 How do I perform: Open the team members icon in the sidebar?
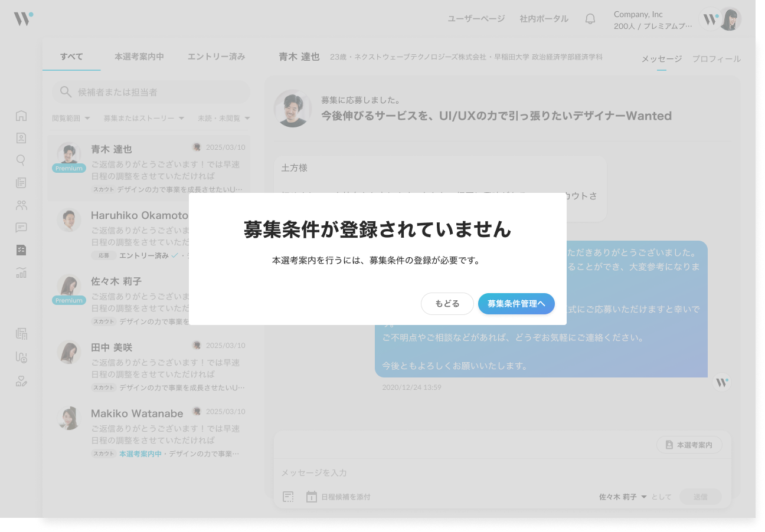pyautogui.click(x=21, y=205)
